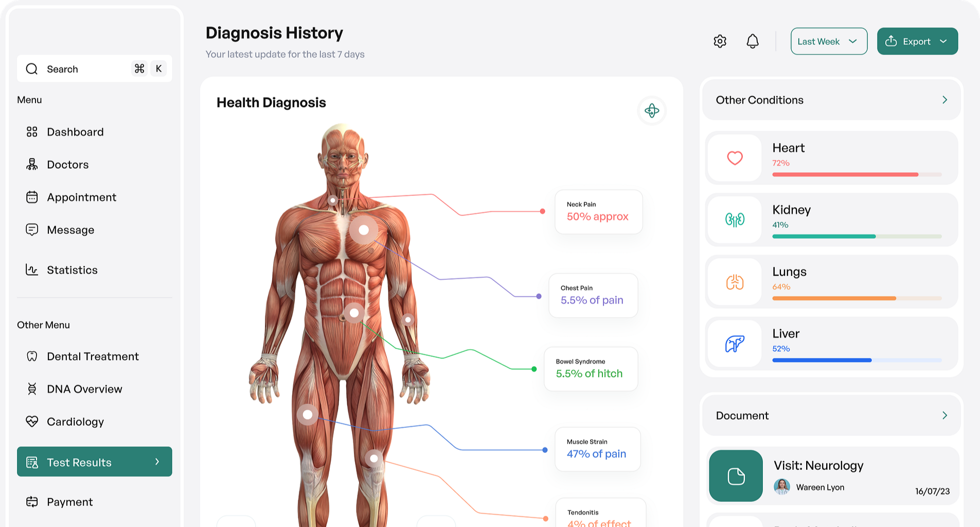980x527 pixels.
Task: Open Statistics menu item
Action: coord(72,270)
